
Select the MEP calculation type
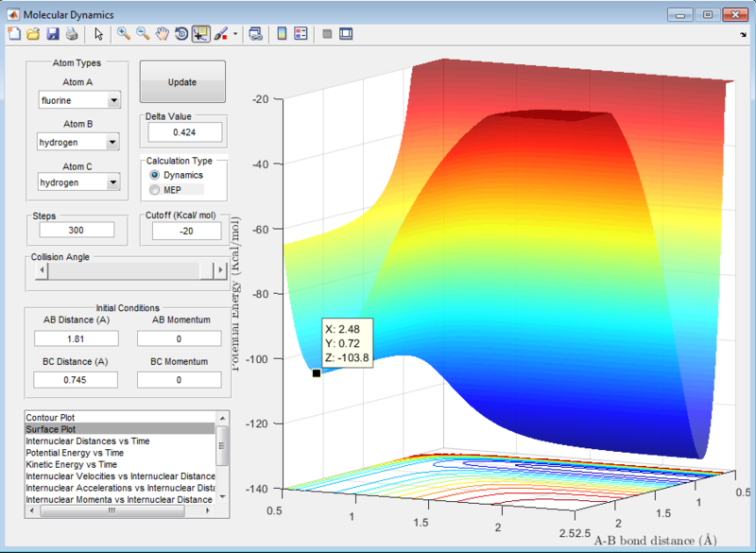point(155,190)
